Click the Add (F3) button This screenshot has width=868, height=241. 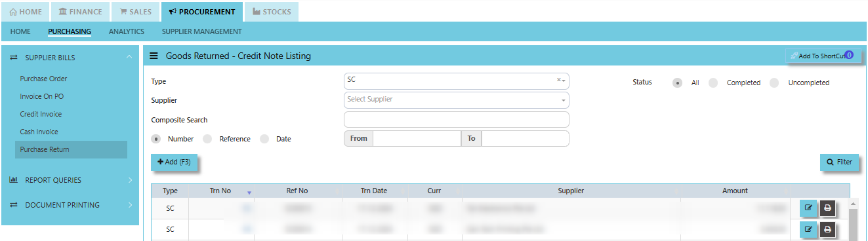(x=174, y=162)
